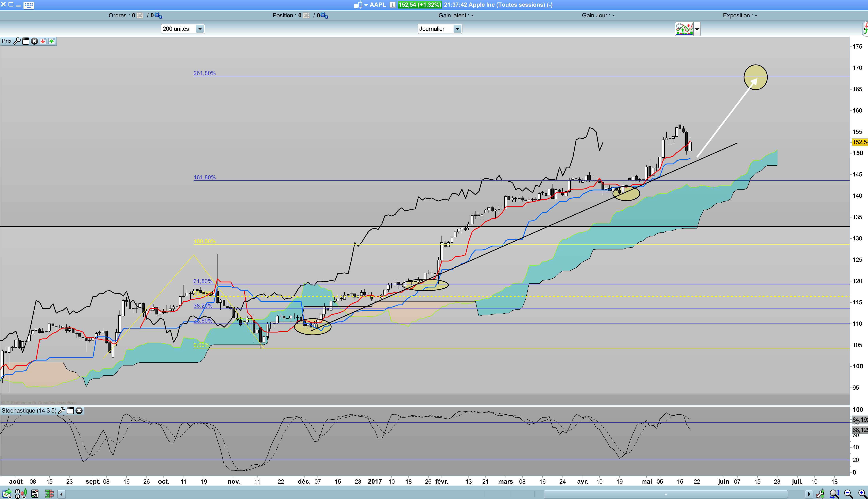This screenshot has width=868, height=499.
Task: Click the horizontal scrollbar left arrow
Action: (x=61, y=494)
